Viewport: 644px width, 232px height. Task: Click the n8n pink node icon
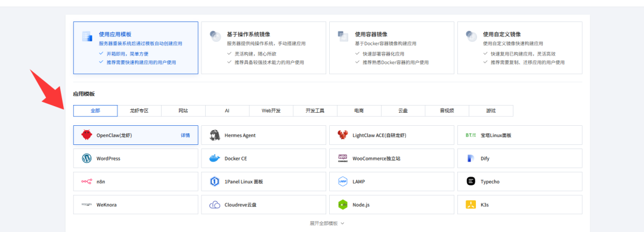click(86, 181)
